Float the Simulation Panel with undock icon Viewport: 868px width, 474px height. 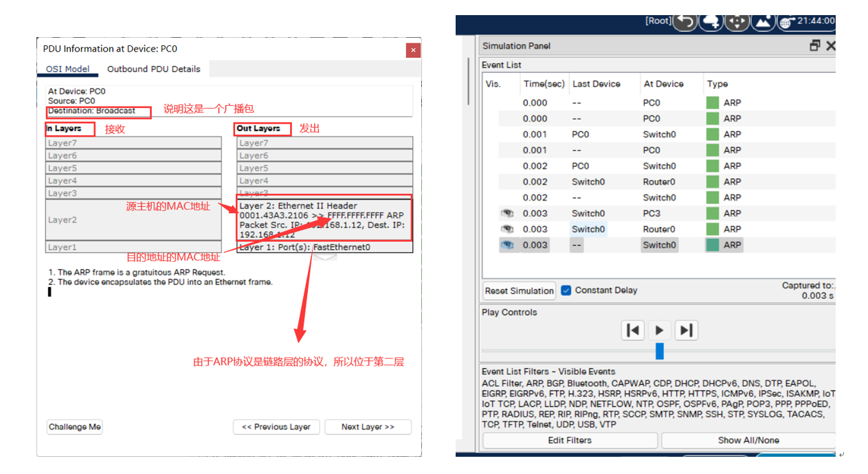815,45
